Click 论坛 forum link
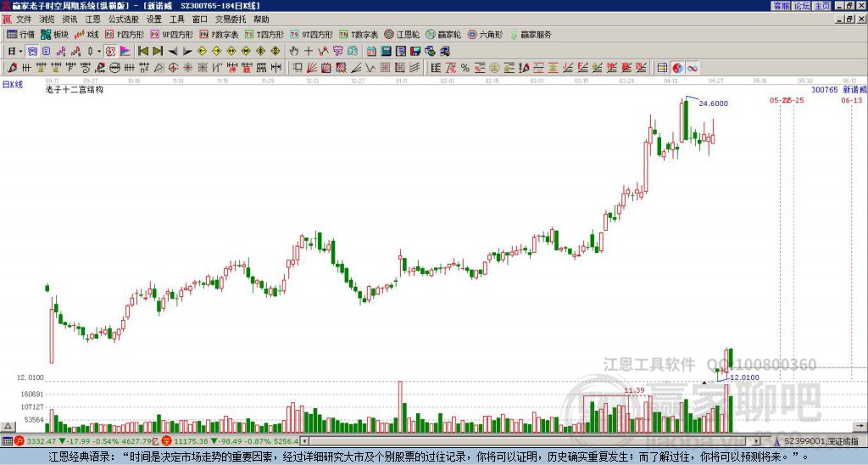868x465 pixels. tap(801, 6)
